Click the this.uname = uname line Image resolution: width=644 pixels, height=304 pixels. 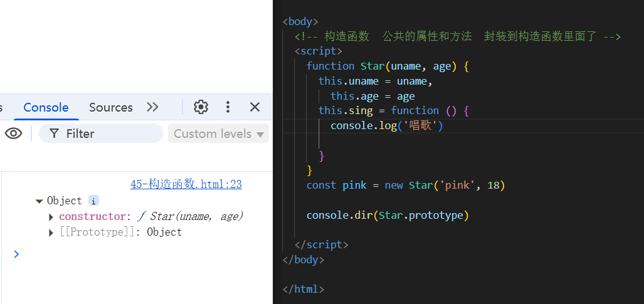(376, 81)
